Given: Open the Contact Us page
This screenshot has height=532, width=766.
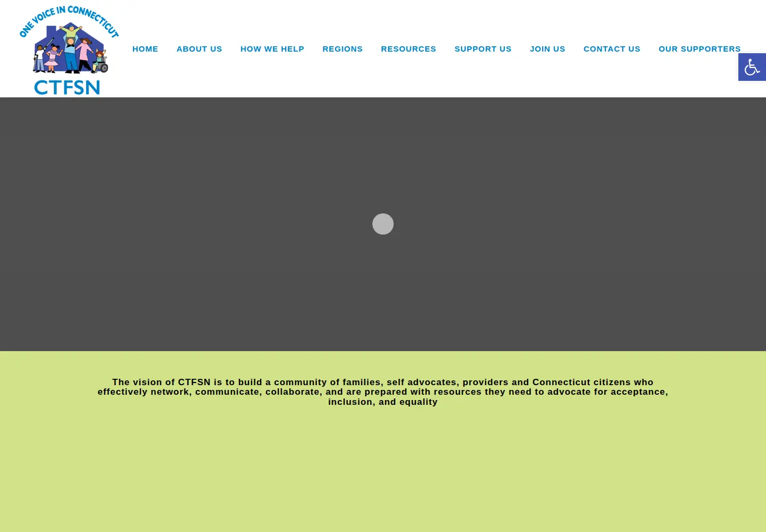Looking at the screenshot, I should [x=612, y=49].
